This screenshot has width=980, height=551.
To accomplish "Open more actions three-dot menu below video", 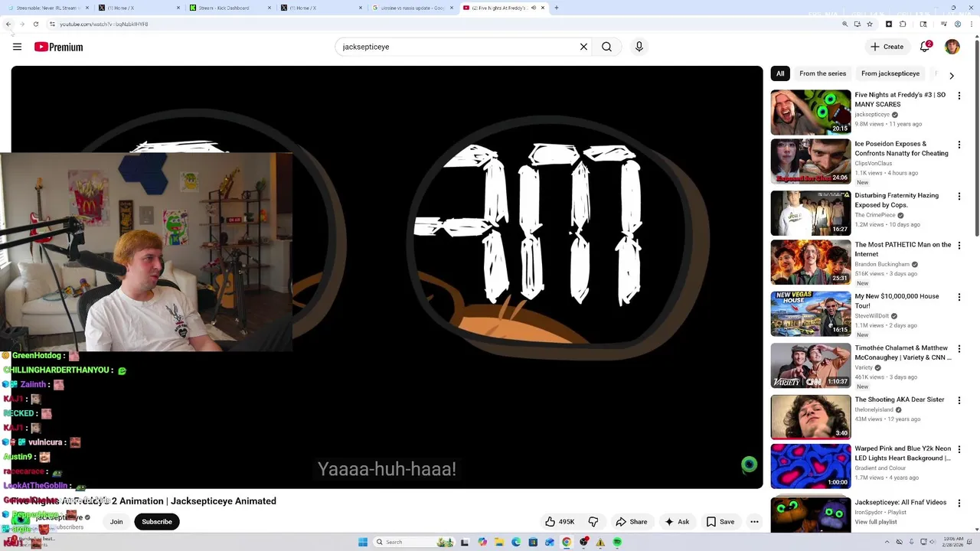I will coord(754,522).
